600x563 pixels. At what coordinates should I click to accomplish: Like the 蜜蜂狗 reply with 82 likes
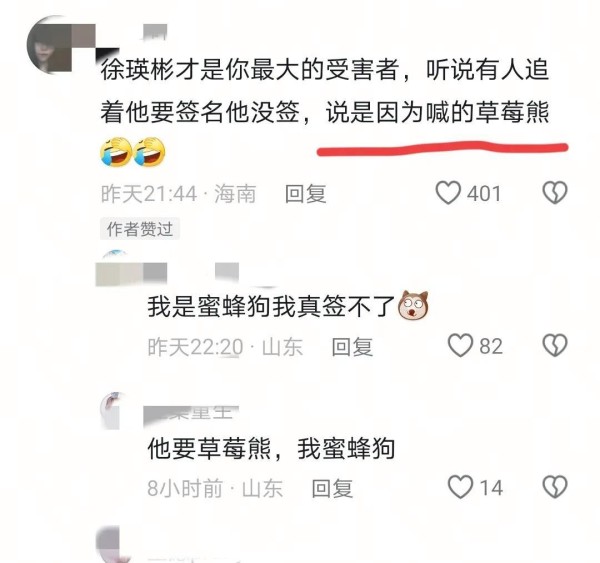click(460, 346)
